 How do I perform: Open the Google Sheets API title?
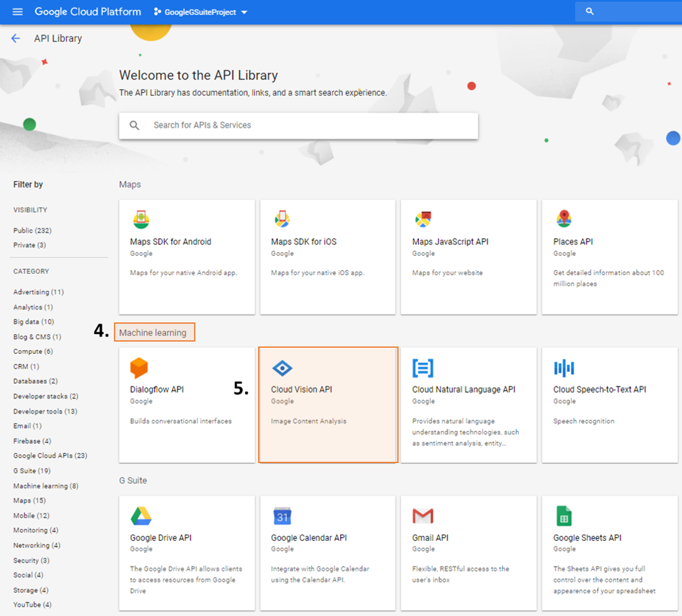(587, 538)
